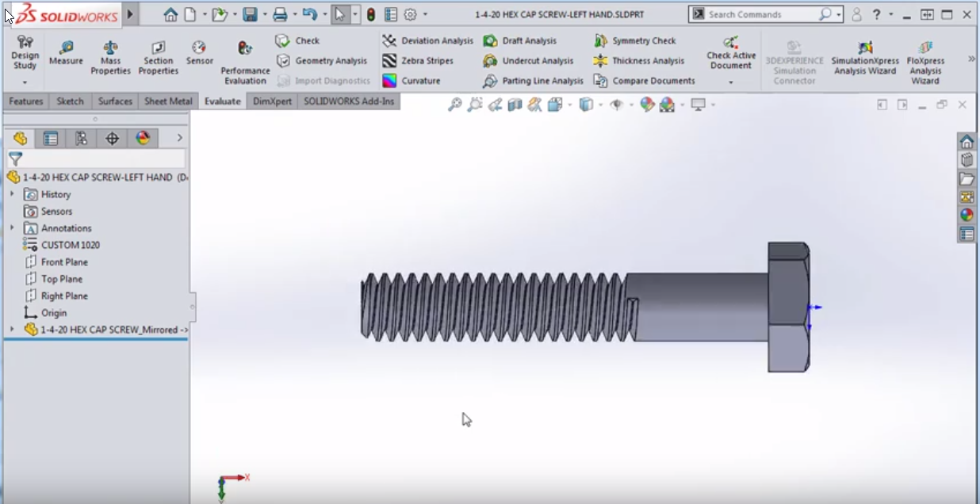
Task: Launch SimulationXpress Analysis Wizard
Action: click(865, 59)
